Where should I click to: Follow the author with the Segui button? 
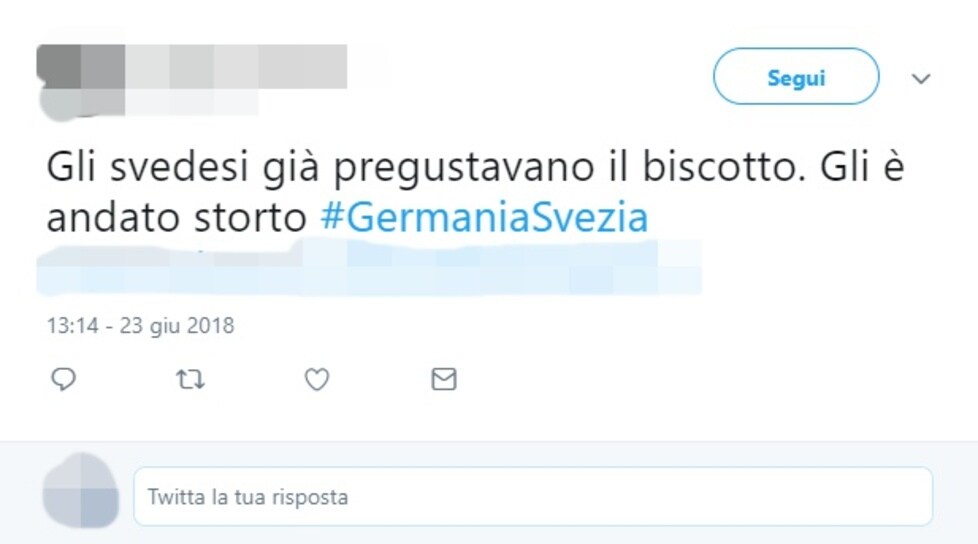pyautogui.click(x=796, y=76)
